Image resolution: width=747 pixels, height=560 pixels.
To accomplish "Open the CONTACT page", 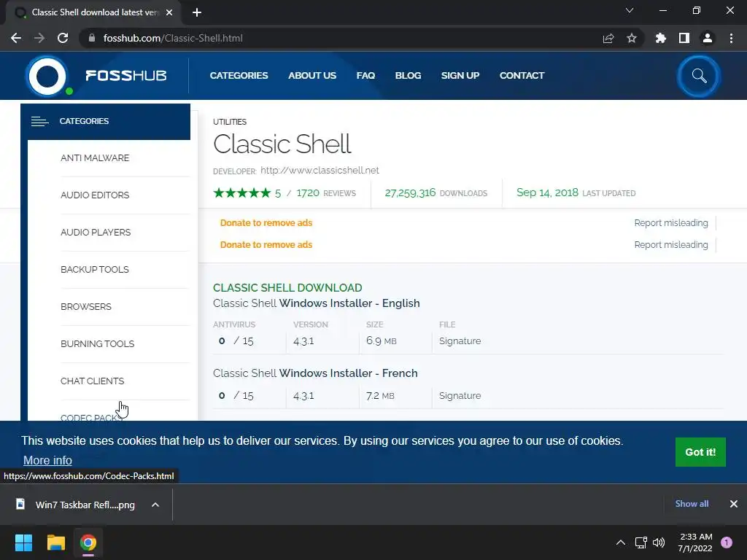I will coord(522,76).
